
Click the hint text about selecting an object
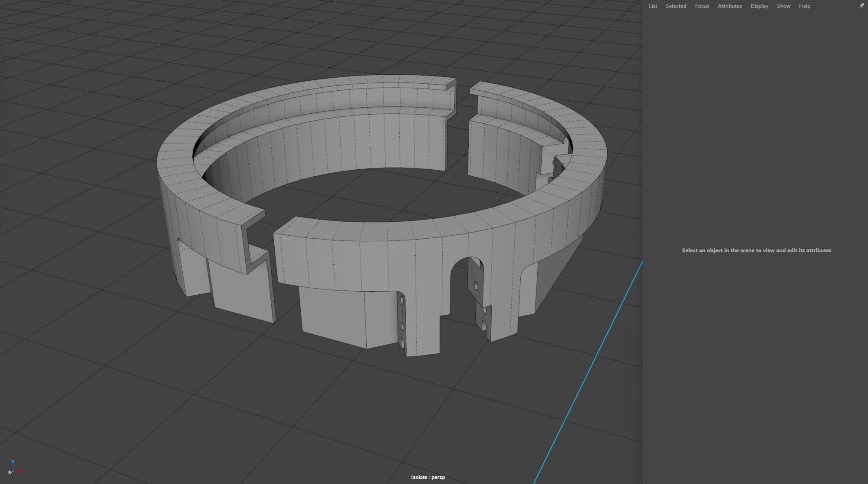coord(757,250)
